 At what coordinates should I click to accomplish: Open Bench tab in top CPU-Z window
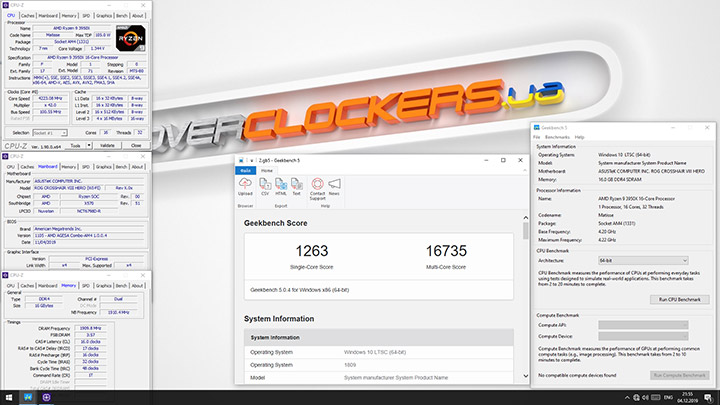click(122, 16)
